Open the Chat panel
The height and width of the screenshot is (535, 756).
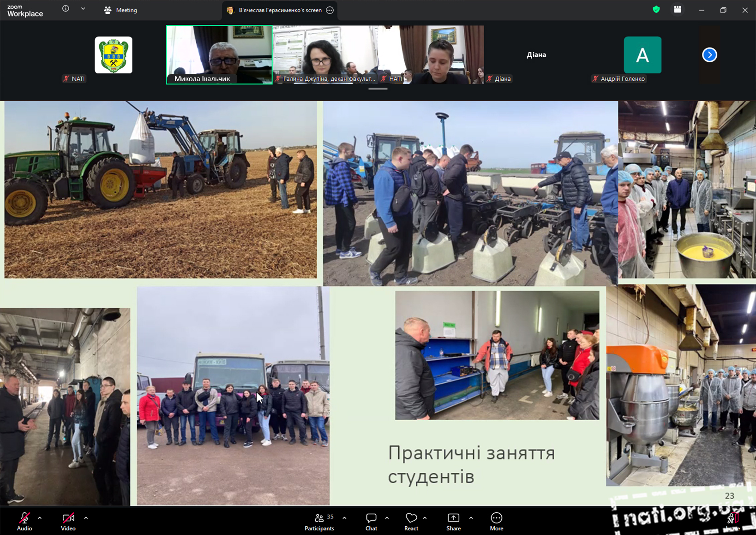pyautogui.click(x=371, y=521)
